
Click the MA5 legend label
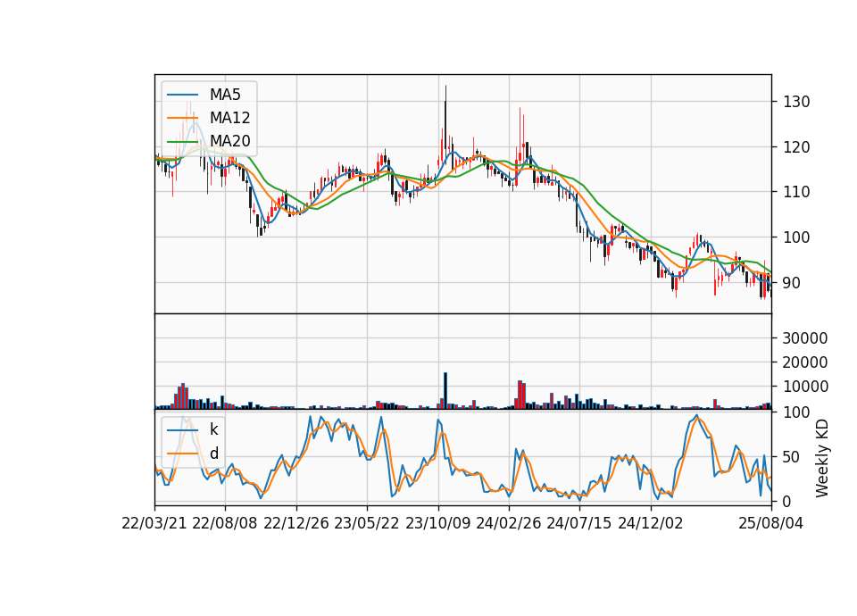[x=225, y=95]
